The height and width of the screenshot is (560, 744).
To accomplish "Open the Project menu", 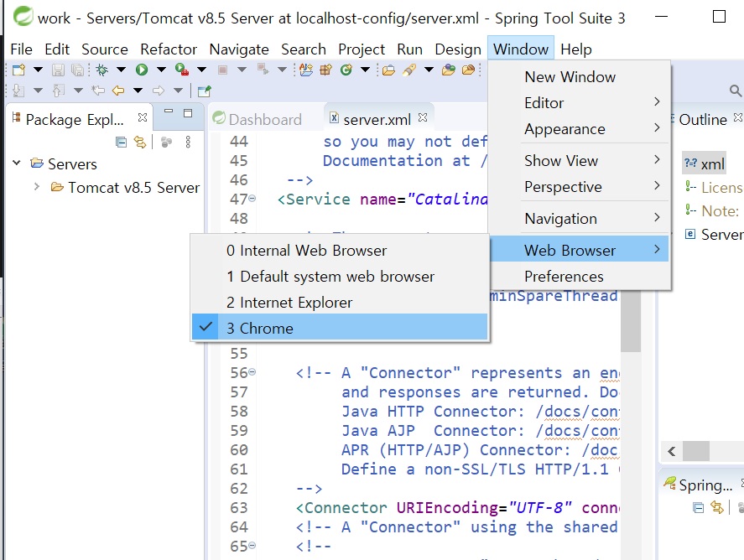I will [361, 49].
